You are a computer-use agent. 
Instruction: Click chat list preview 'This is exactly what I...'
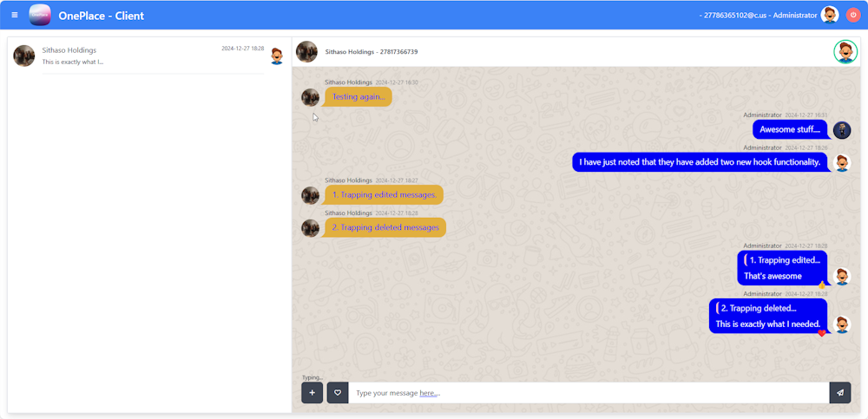pyautogui.click(x=73, y=62)
